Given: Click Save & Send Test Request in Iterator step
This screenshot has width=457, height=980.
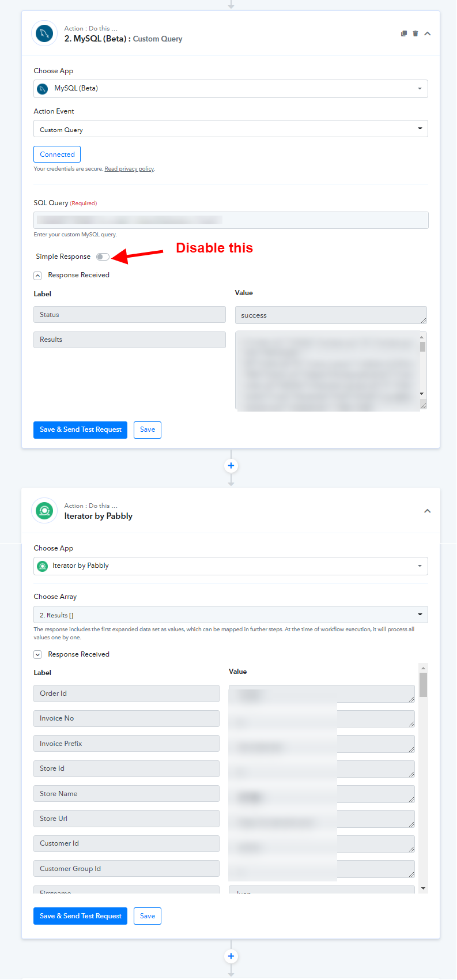Looking at the screenshot, I should coord(80,916).
